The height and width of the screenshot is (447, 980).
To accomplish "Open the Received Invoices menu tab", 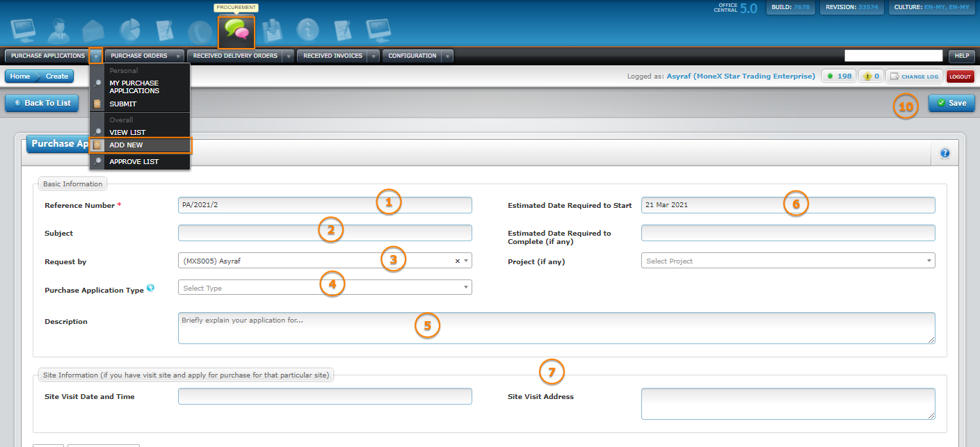I will pyautogui.click(x=332, y=56).
